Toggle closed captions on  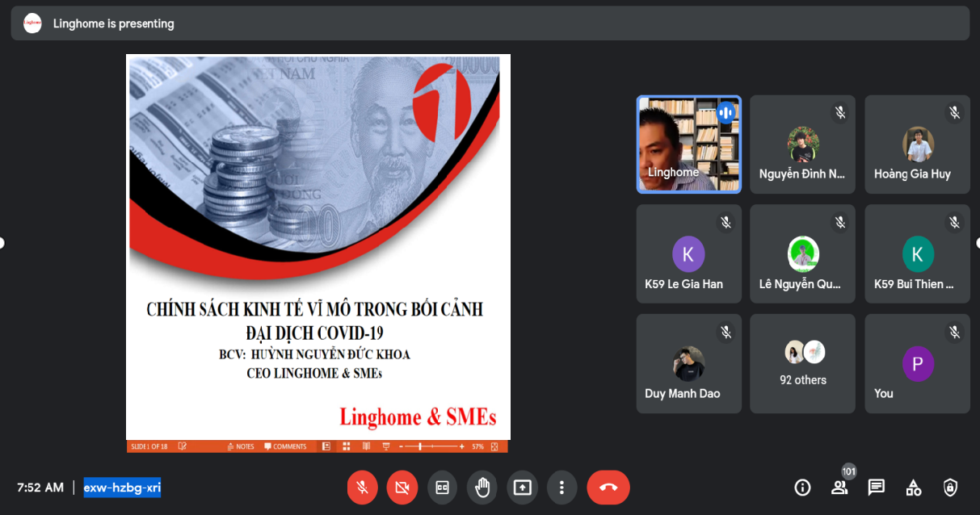pyautogui.click(x=442, y=488)
